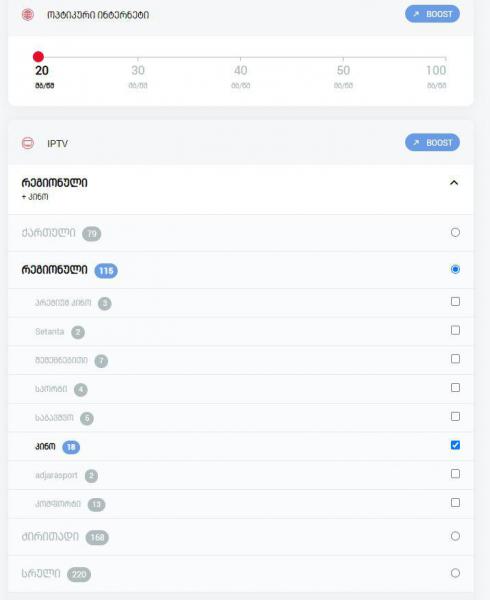Screen dimensions: 490x600
Task: Click the red slider handle at 20
Action: [38, 57]
